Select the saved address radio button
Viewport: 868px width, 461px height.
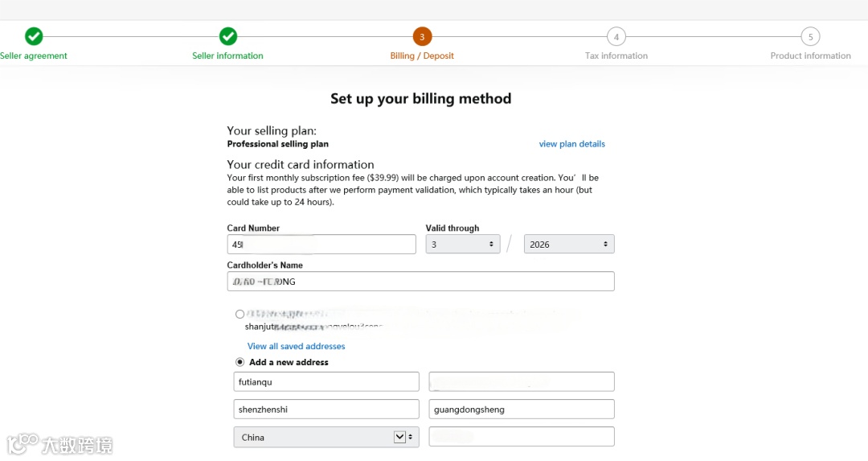(x=240, y=314)
